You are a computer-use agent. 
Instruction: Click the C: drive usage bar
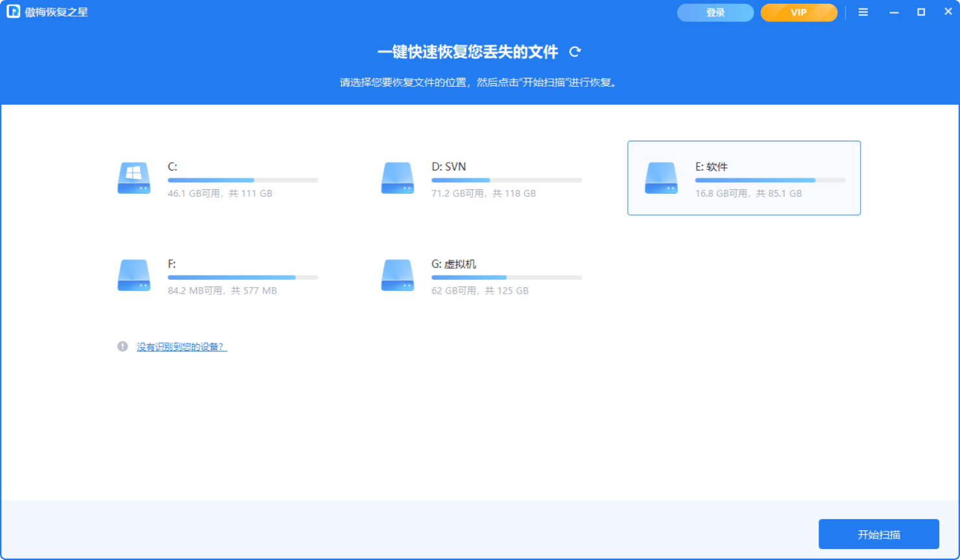(243, 180)
